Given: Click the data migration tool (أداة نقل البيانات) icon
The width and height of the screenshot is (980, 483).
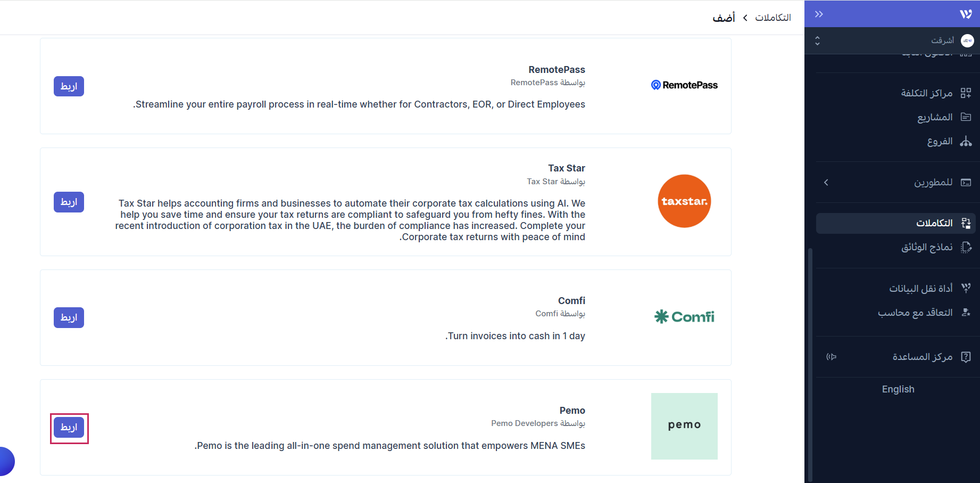Looking at the screenshot, I should tap(966, 288).
